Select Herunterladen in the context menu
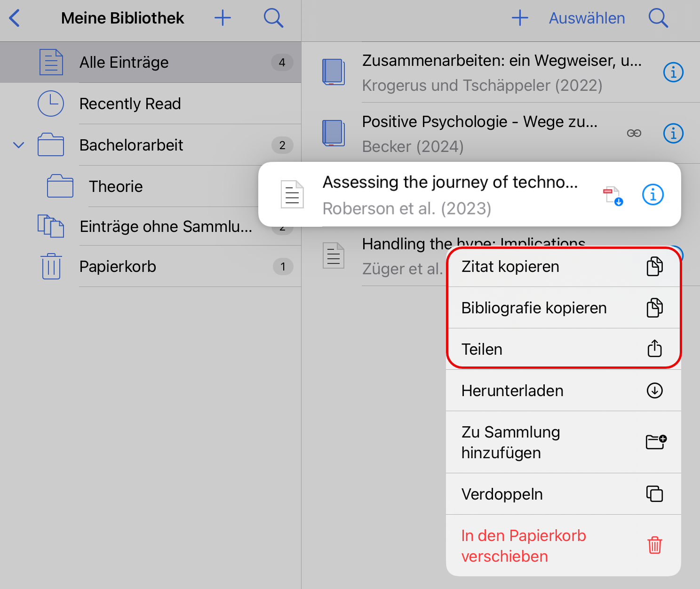700x589 pixels. click(564, 391)
